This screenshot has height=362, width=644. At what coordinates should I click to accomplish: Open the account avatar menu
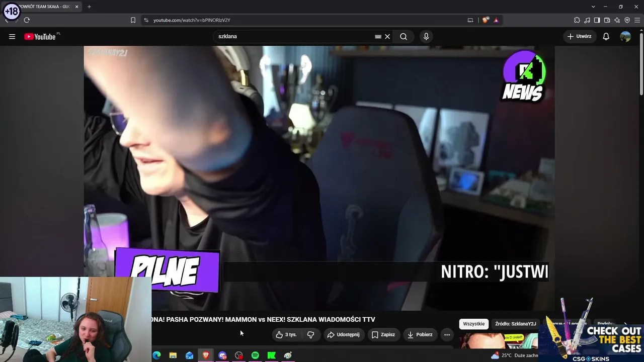[x=625, y=36]
